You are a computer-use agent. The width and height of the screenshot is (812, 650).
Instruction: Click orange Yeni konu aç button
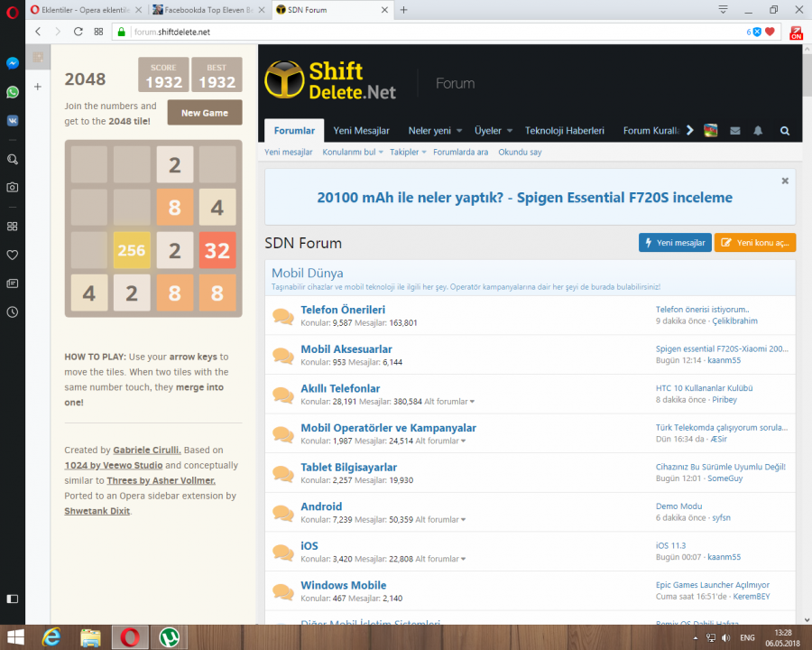pos(755,243)
